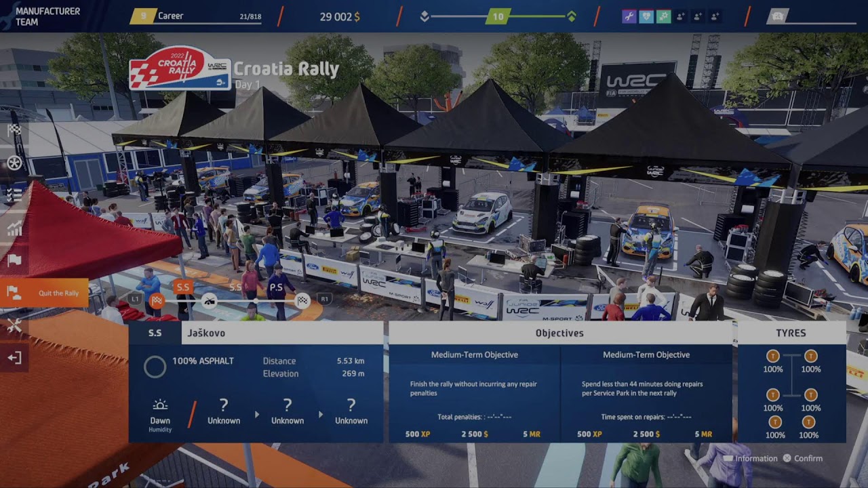
Task: Click the Elevation 269 m value
Action: pyautogui.click(x=353, y=373)
